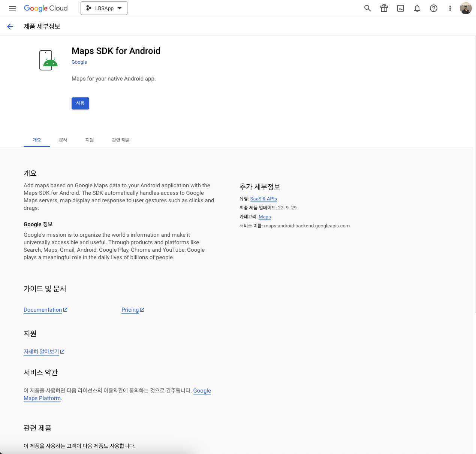Click the 추가 세부정보 heading

click(x=260, y=187)
